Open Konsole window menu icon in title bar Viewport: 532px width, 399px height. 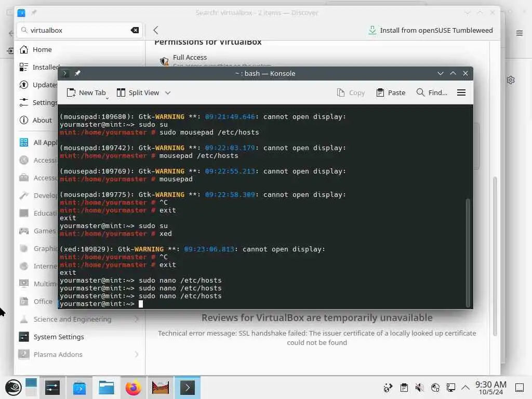pyautogui.click(x=64, y=73)
